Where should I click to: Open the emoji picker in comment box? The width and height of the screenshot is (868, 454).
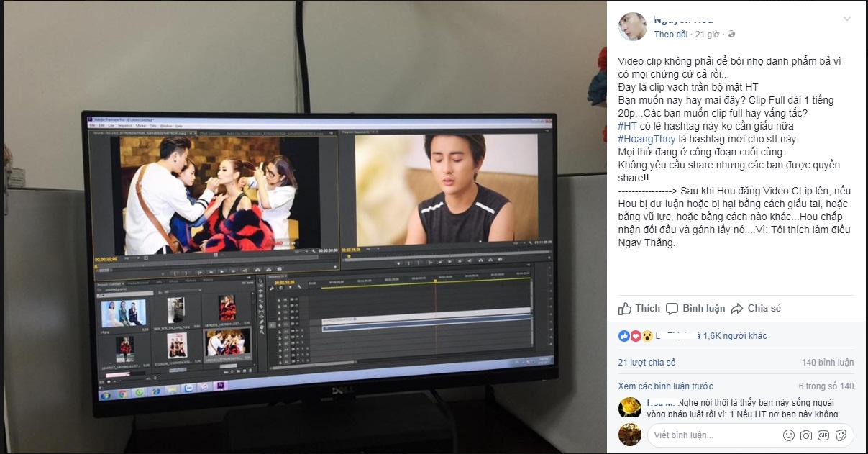[789, 435]
